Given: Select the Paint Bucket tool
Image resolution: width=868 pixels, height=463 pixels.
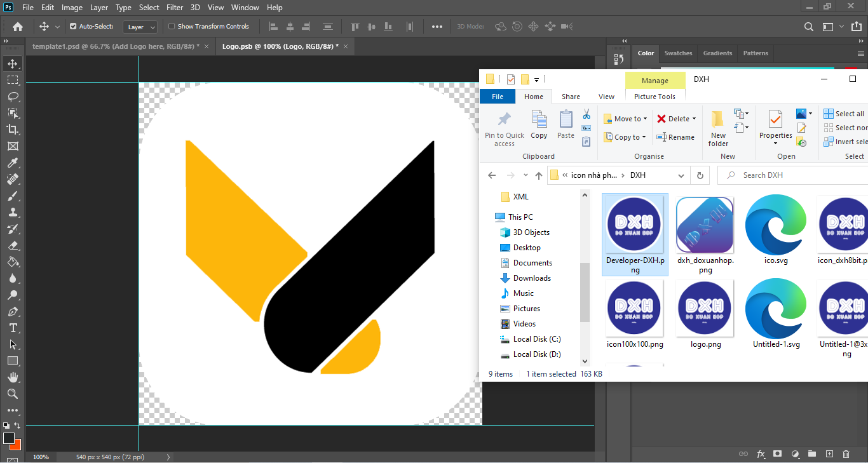Looking at the screenshot, I should coord(13,262).
